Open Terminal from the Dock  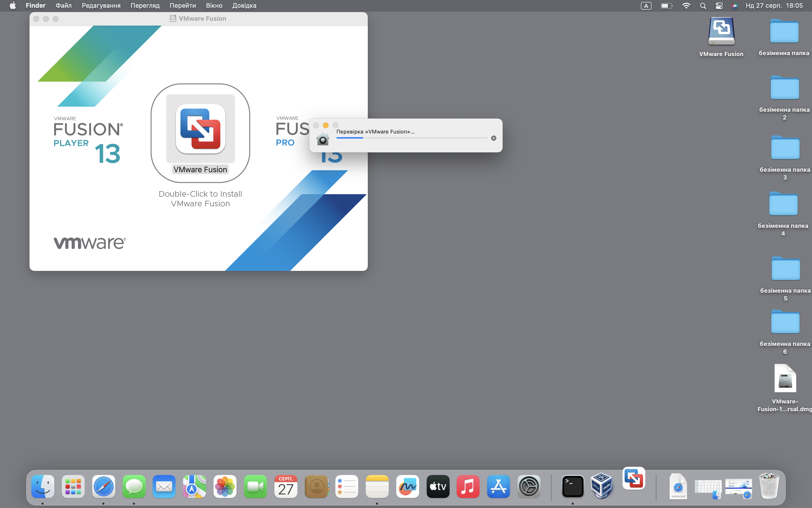pyautogui.click(x=573, y=486)
